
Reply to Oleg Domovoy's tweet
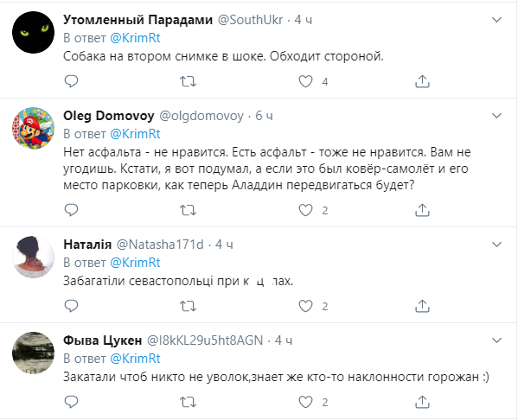click(71, 210)
